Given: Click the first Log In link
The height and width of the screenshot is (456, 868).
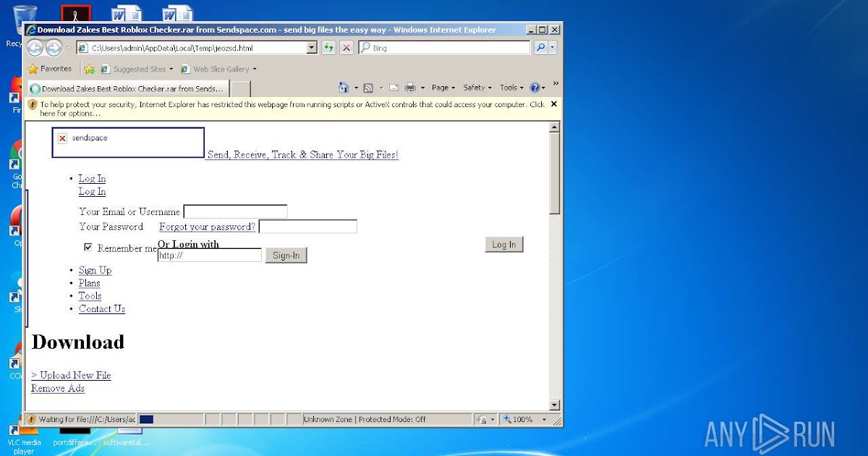Looking at the screenshot, I should [92, 178].
